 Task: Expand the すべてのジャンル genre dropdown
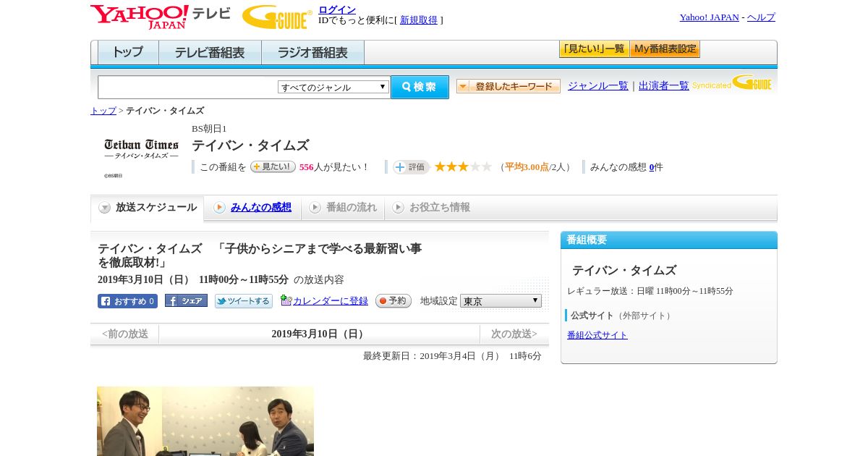(x=333, y=87)
